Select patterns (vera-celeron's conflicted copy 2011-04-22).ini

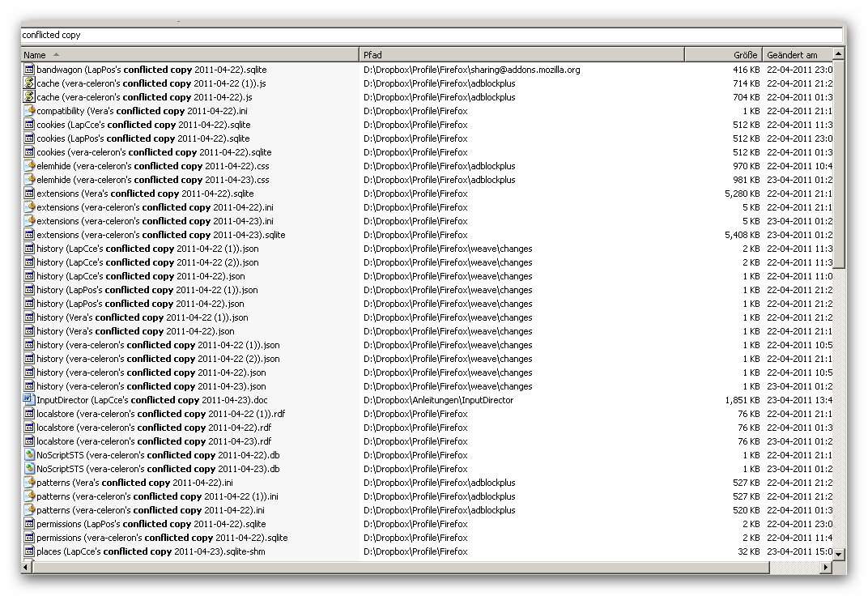[151, 509]
